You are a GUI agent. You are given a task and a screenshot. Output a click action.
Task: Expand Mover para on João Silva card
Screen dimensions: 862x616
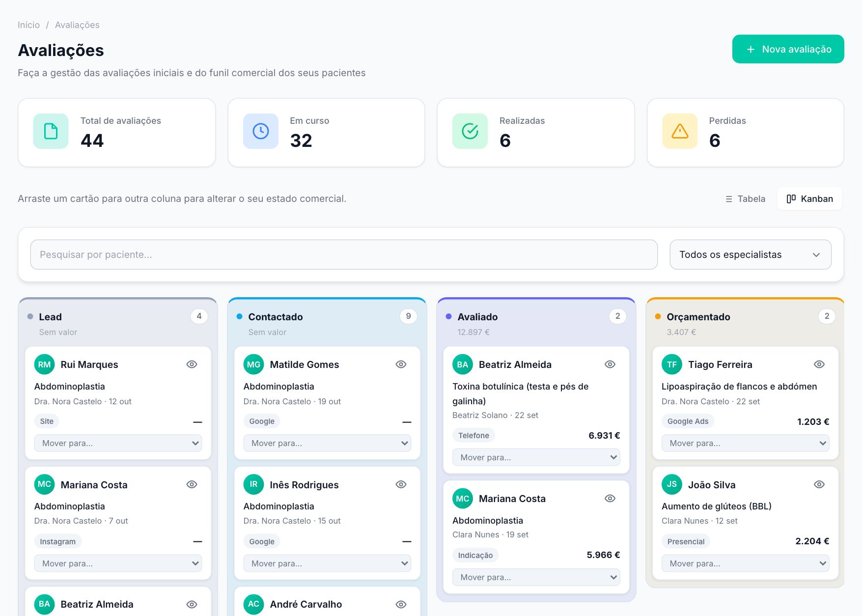(745, 563)
